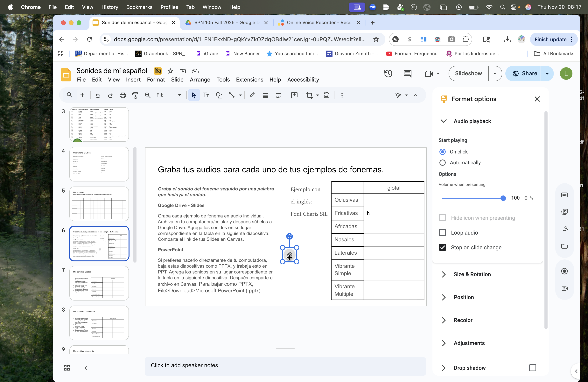
Task: Click the zoom magnifier tool beside Fit
Action: [x=148, y=95]
